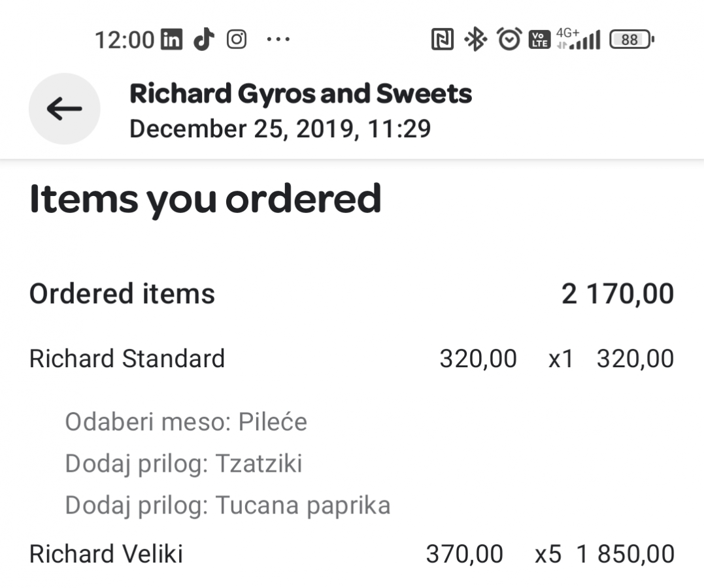Tap the VoLTE status icon

click(539, 41)
